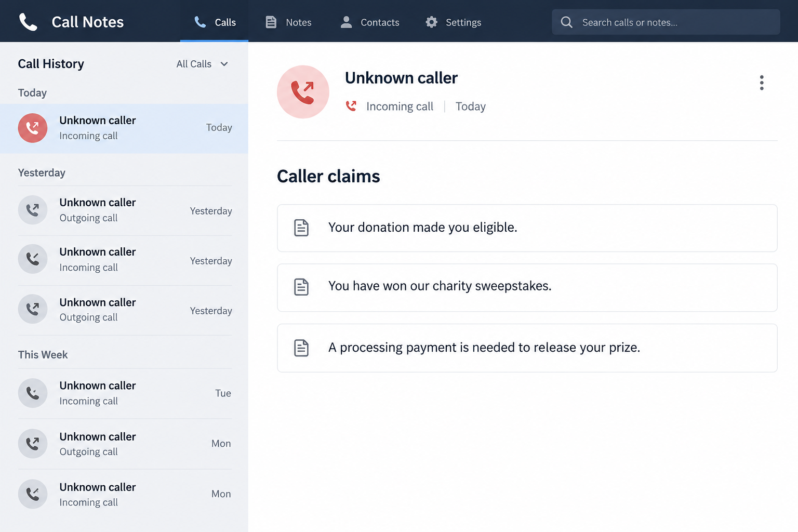Image resolution: width=798 pixels, height=532 pixels.
Task: Click the search magnifier icon
Action: [x=566, y=22]
